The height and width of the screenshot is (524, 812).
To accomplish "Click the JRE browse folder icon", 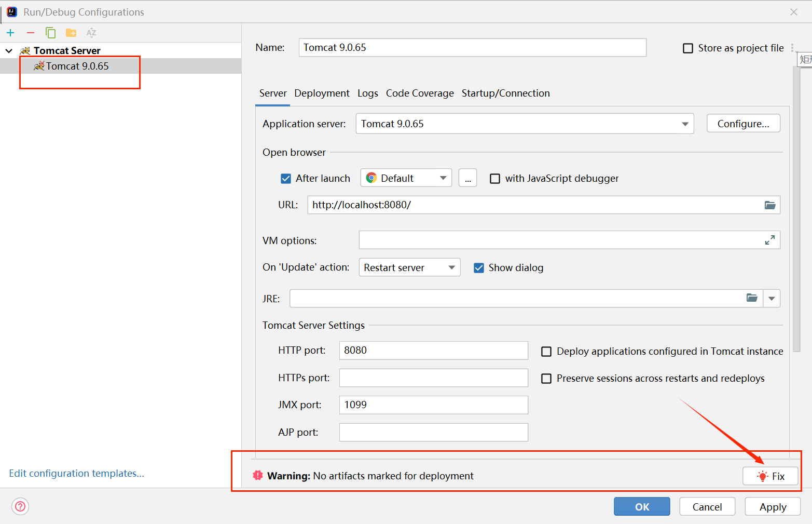I will click(752, 298).
